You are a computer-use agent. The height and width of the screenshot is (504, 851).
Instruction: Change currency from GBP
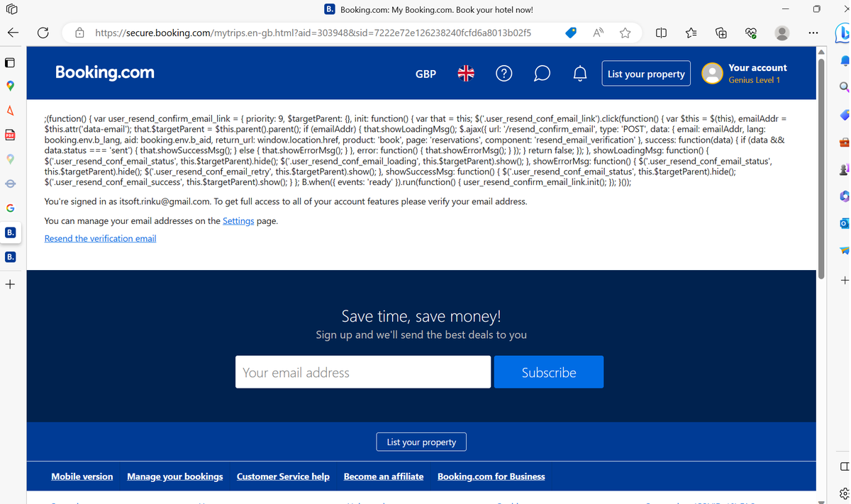pos(425,74)
